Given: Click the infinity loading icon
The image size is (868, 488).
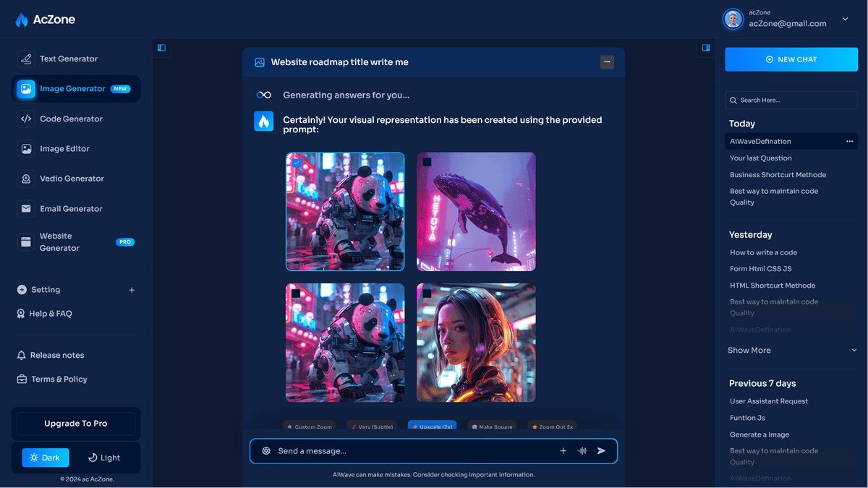Looking at the screenshot, I should click(264, 95).
